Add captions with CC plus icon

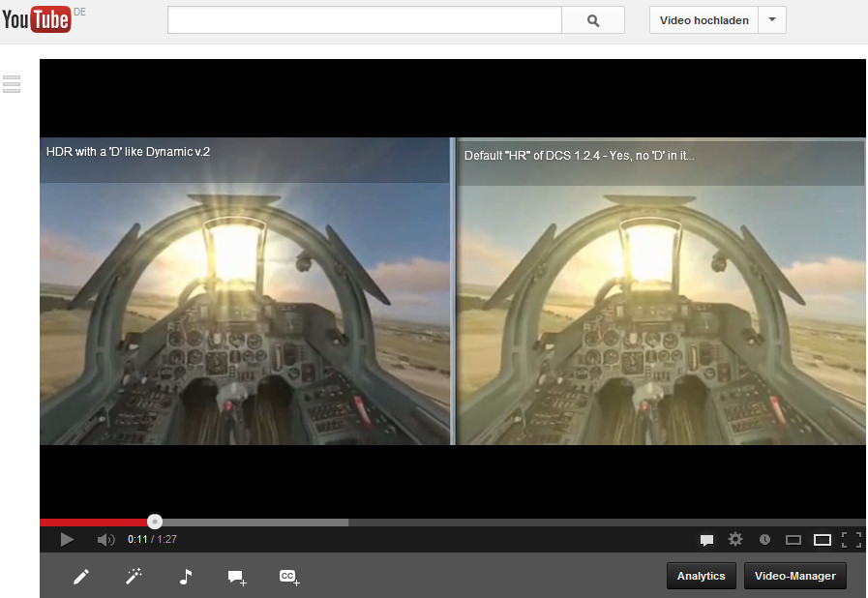coord(289,577)
